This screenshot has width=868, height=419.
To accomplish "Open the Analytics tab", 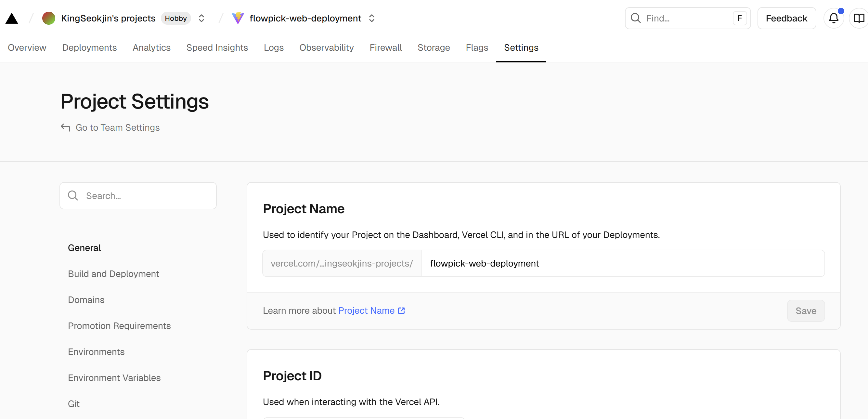I will pyautogui.click(x=152, y=47).
